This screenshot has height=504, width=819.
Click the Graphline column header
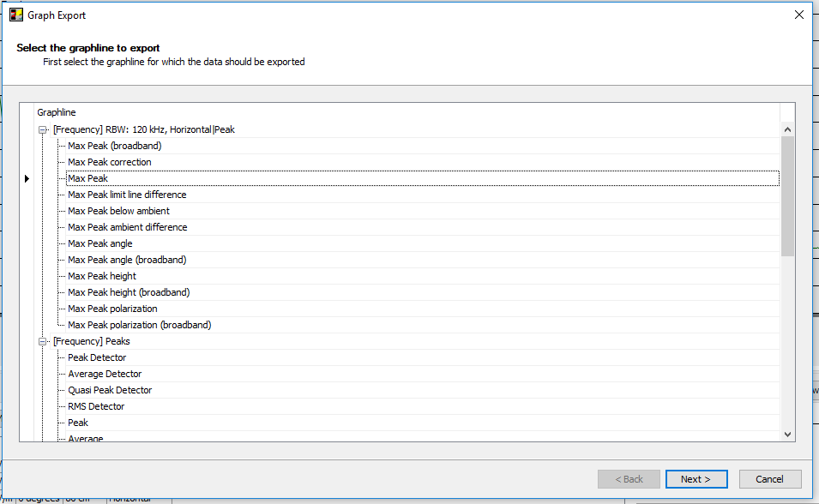click(x=57, y=112)
